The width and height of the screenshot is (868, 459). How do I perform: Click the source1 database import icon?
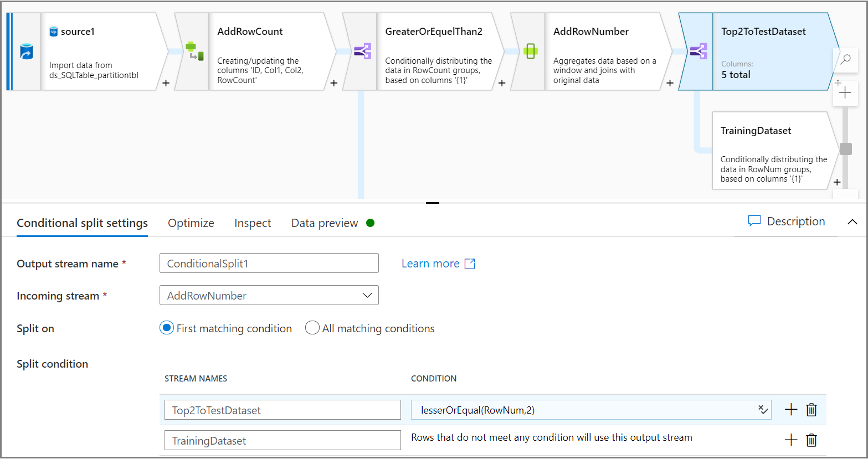(x=26, y=51)
